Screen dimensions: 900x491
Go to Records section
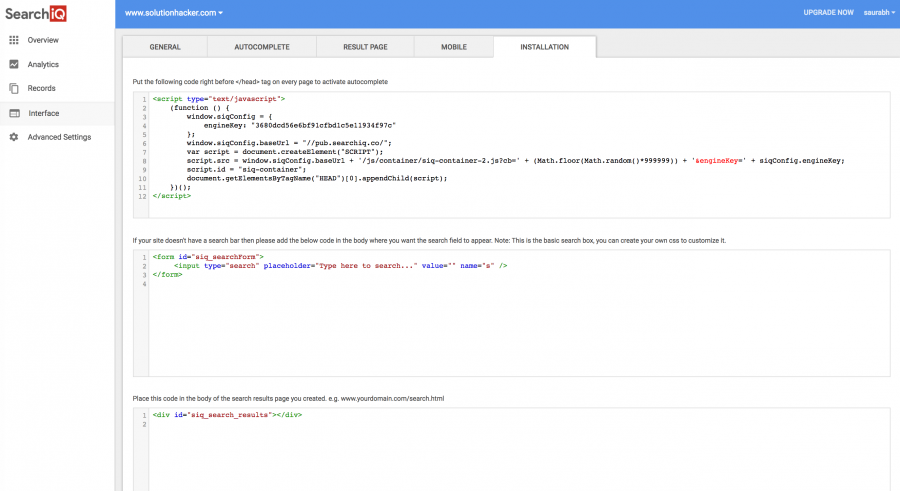coord(41,88)
